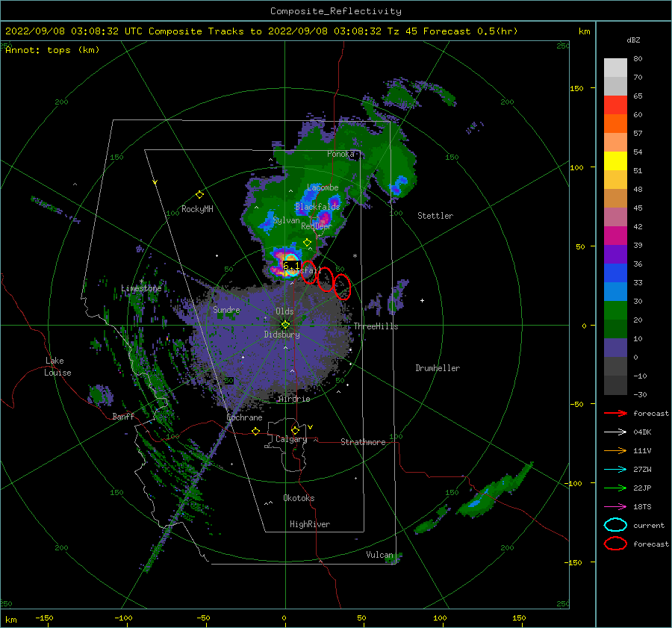Click the red forecast arrow in legend
This screenshot has height=628, width=672.
615,413
